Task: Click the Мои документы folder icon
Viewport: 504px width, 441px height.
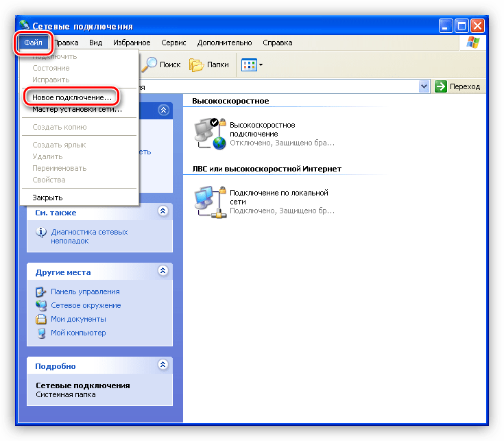Action: coord(41,319)
